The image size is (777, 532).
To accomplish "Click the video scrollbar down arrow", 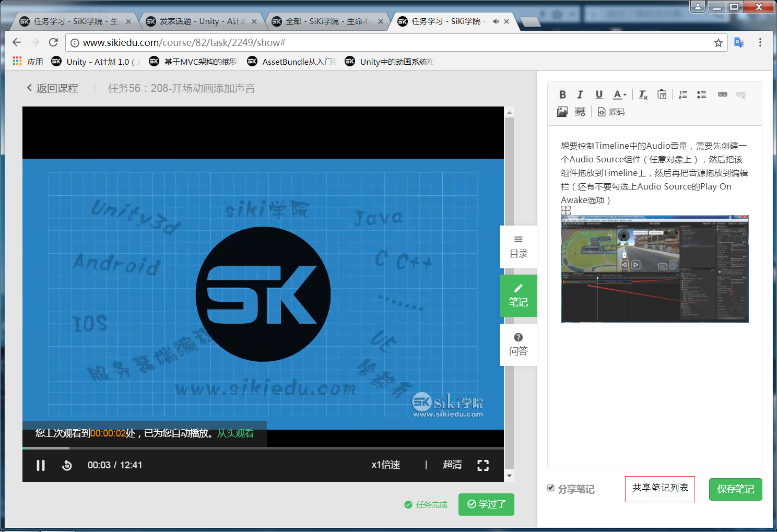I will click(509, 476).
